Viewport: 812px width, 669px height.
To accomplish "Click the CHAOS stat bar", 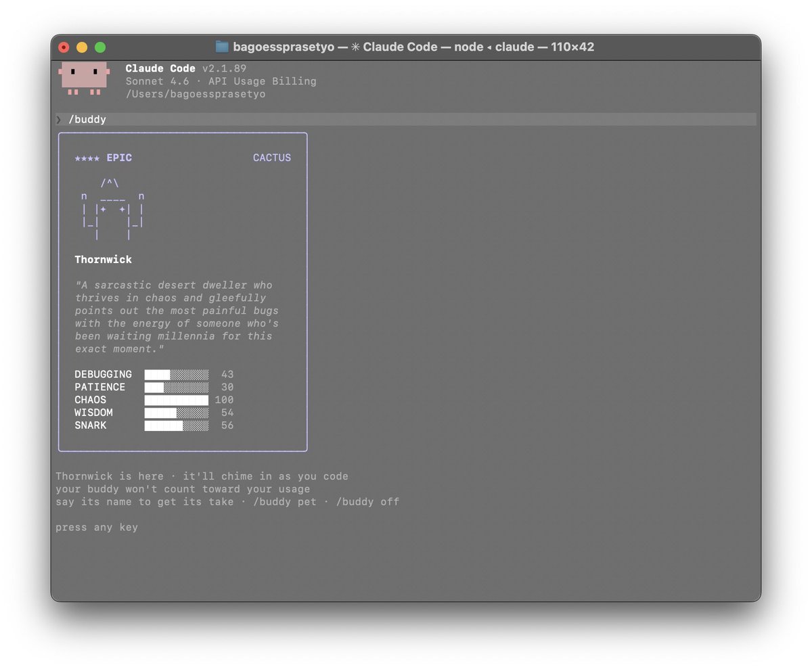I will pos(177,400).
